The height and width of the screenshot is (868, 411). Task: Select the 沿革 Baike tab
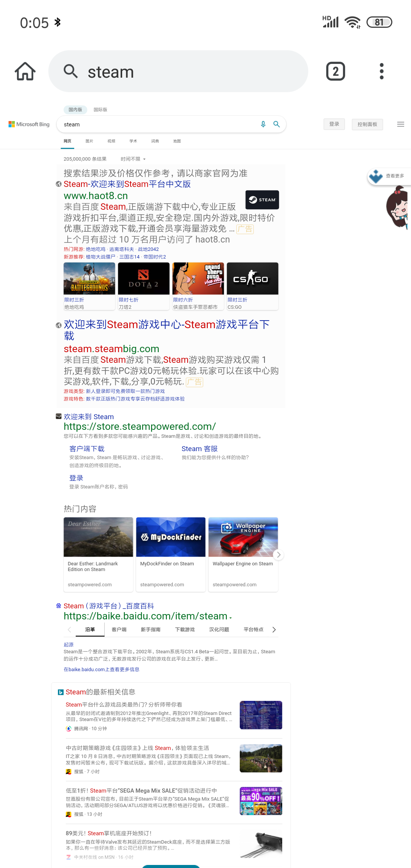click(90, 630)
